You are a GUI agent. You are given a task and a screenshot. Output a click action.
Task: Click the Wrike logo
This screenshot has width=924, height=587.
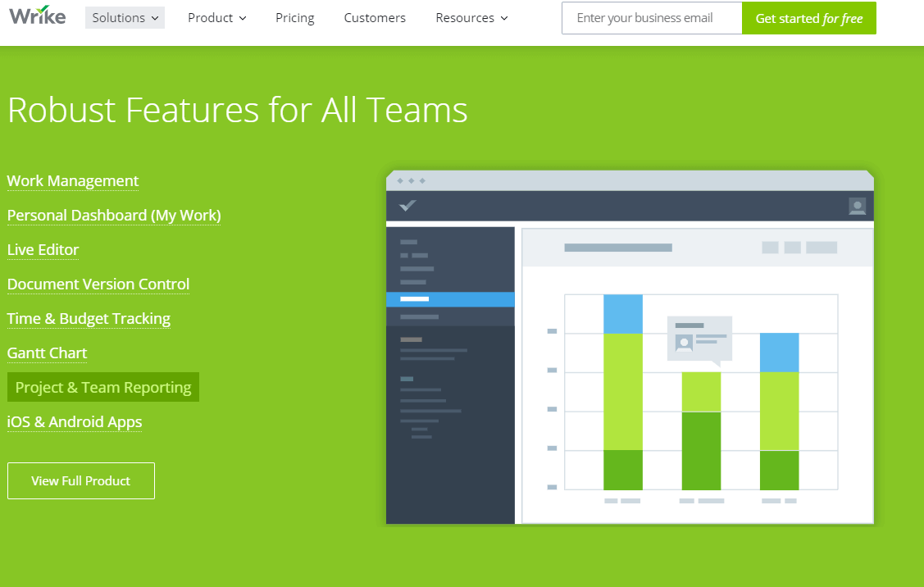(36, 15)
